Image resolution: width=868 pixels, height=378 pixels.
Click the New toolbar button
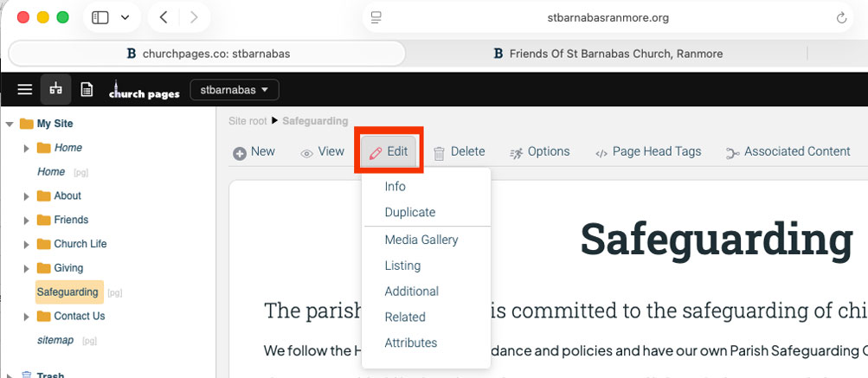254,152
